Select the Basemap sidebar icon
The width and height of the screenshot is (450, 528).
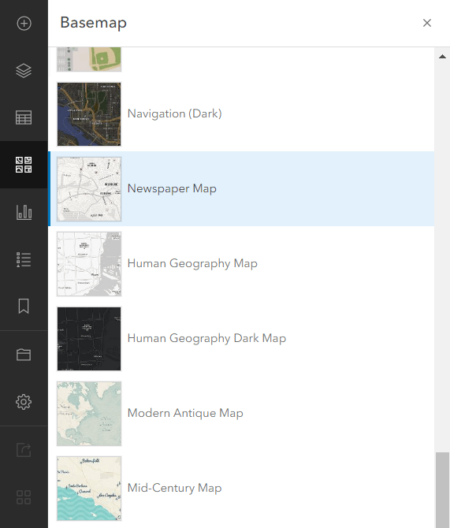coord(24,165)
